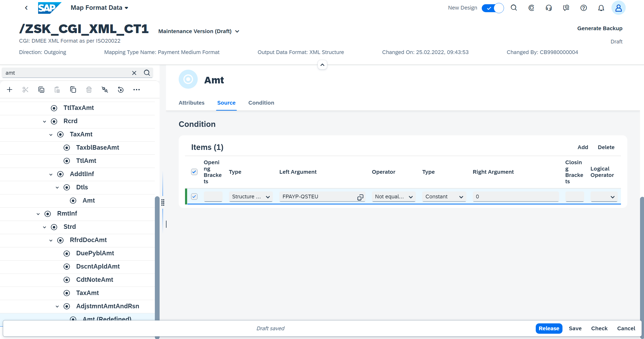644x339 pixels.
Task: Collapse the header with the up chevron
Action: click(322, 65)
